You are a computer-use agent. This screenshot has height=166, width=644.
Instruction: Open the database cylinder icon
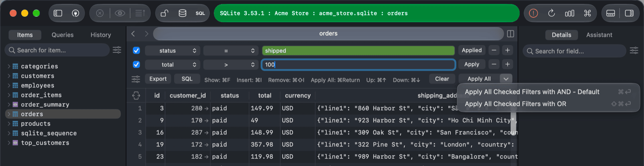pos(182,13)
